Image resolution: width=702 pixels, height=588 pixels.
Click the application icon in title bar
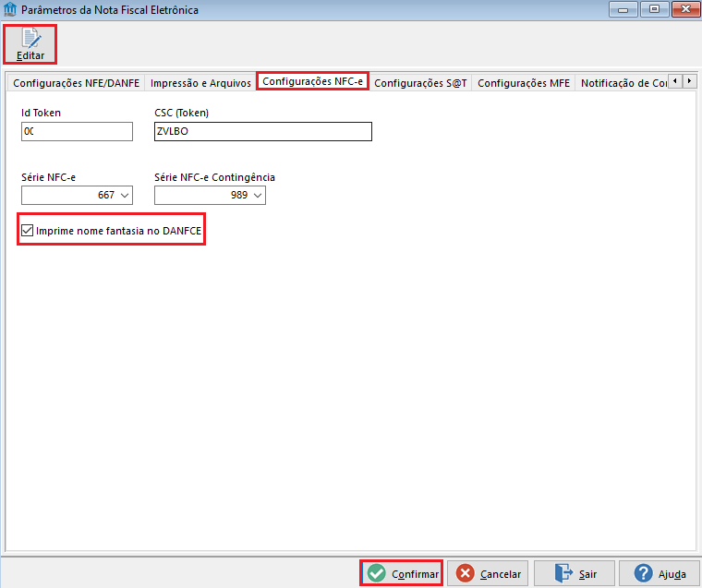pos(10,9)
